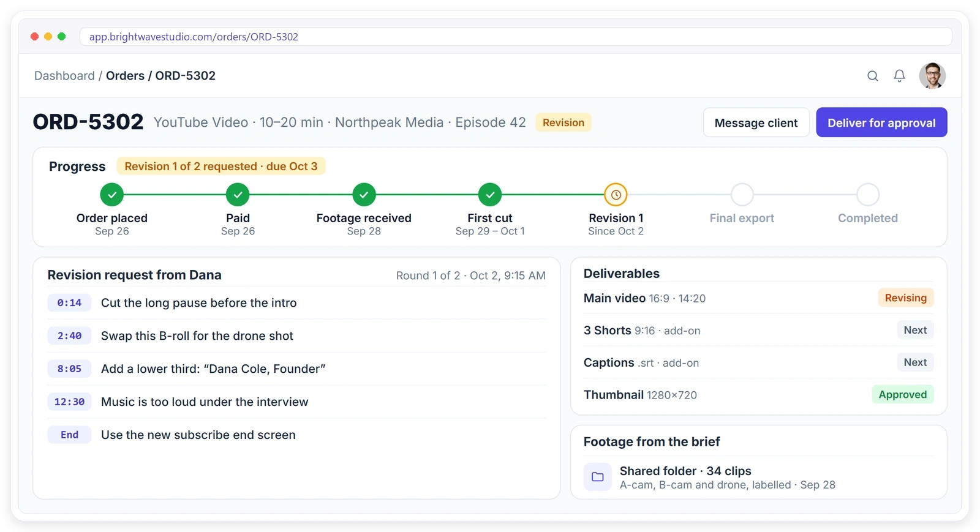980x532 pixels.
Task: Open the user profile avatar
Action: click(x=932, y=76)
